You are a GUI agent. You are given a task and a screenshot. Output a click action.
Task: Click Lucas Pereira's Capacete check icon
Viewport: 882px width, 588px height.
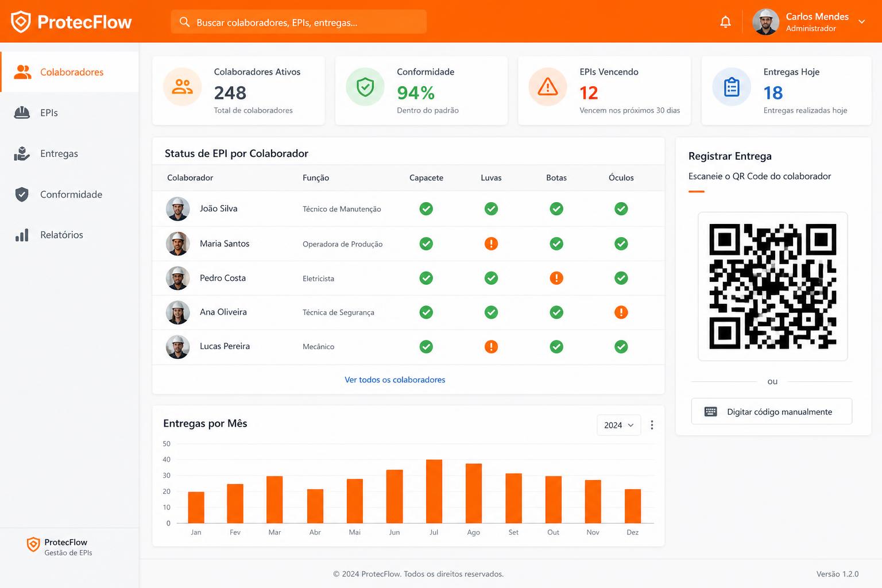426,347
